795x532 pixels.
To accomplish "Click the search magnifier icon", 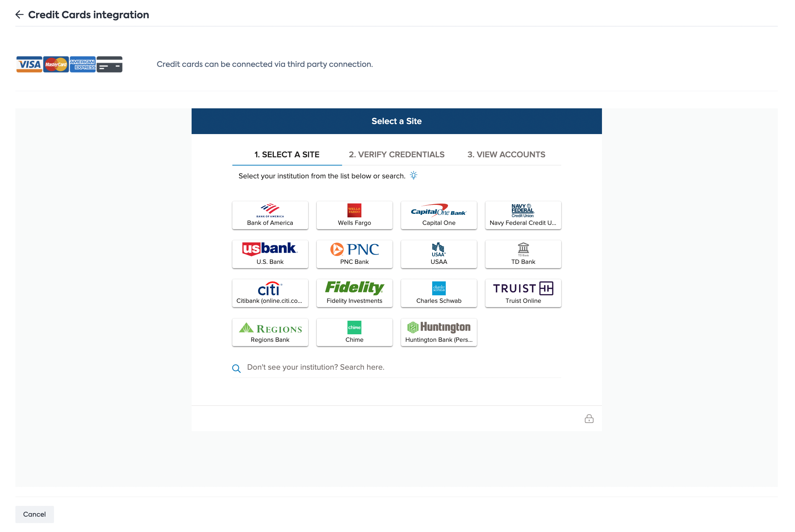I will click(x=236, y=368).
